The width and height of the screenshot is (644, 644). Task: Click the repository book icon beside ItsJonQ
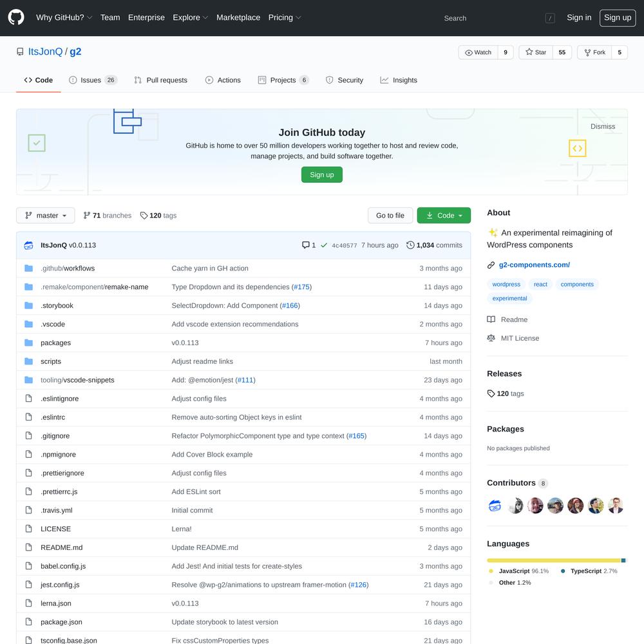click(20, 52)
